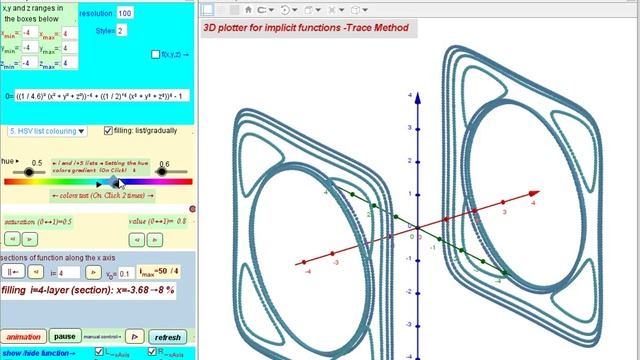Click the hue colors gradient setting text
Screen dimensions: 640x360
point(100,167)
